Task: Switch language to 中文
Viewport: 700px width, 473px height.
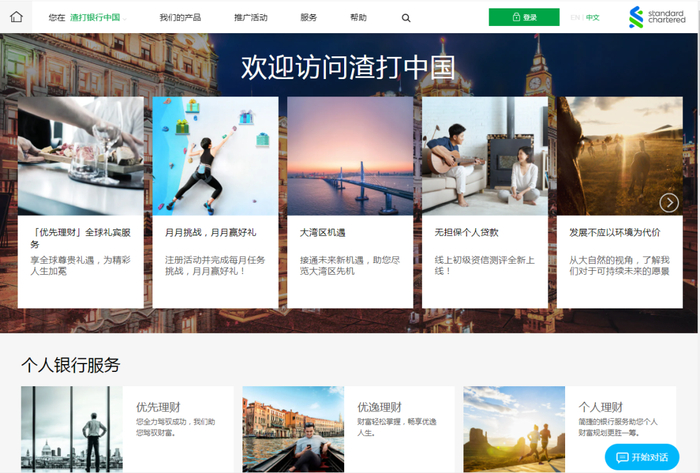Action: 592,17
